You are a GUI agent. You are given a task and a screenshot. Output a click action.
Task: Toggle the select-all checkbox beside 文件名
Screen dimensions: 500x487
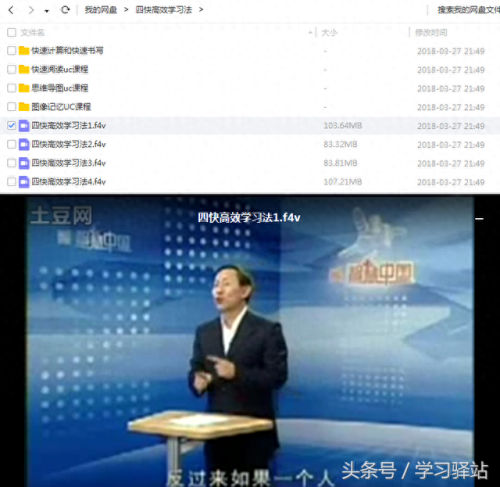tap(12, 32)
